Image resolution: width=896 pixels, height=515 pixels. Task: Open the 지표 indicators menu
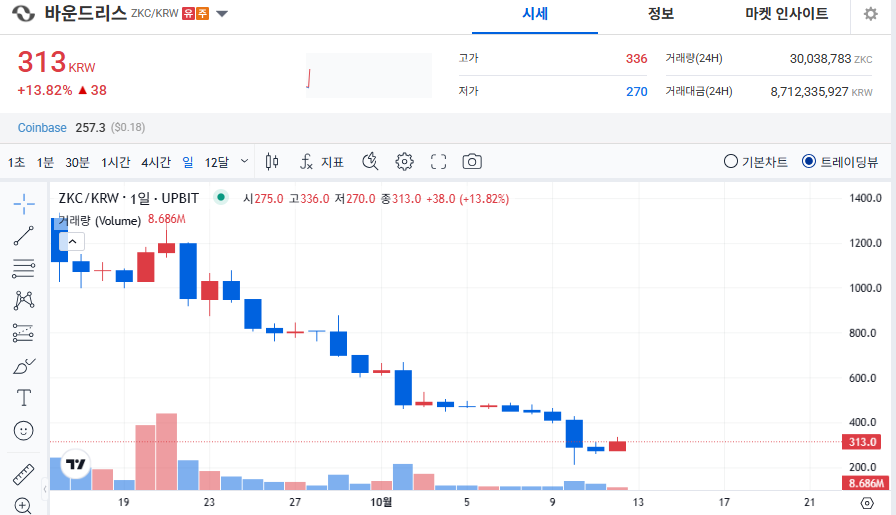pyautogui.click(x=322, y=162)
